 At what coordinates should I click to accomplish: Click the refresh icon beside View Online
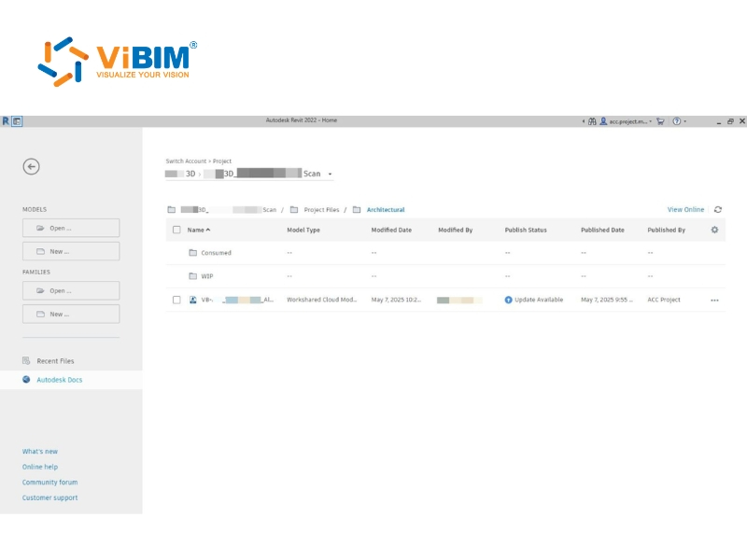[x=718, y=210]
